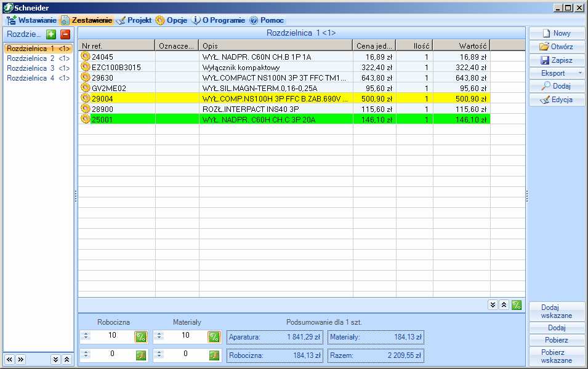Click the gear icon of row 28900

click(x=86, y=109)
